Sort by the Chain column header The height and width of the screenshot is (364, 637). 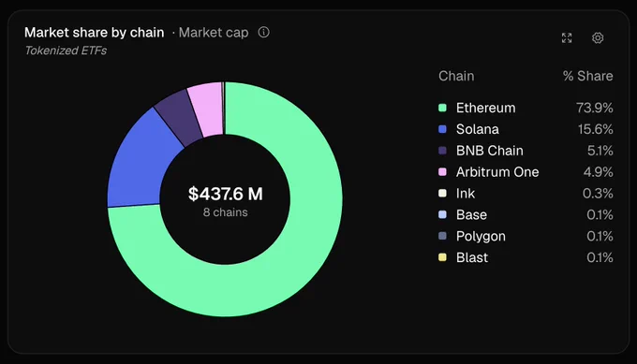click(x=456, y=76)
